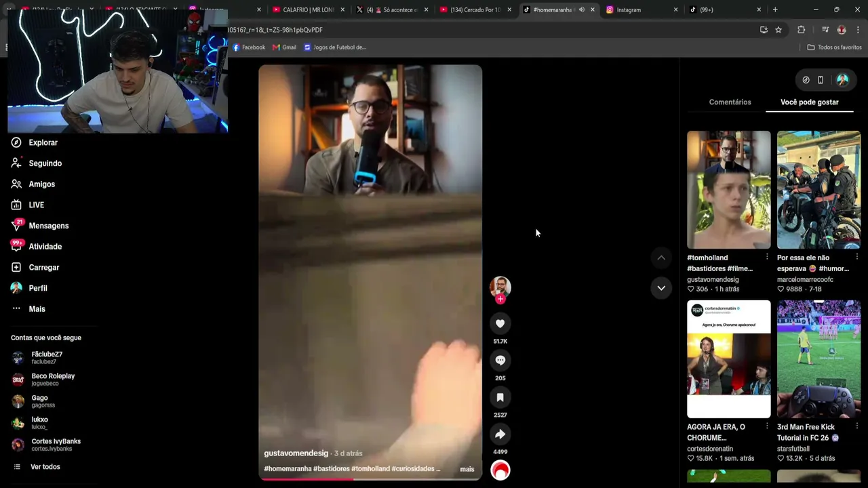Expand followed accounts with Ver todos

coord(45,467)
